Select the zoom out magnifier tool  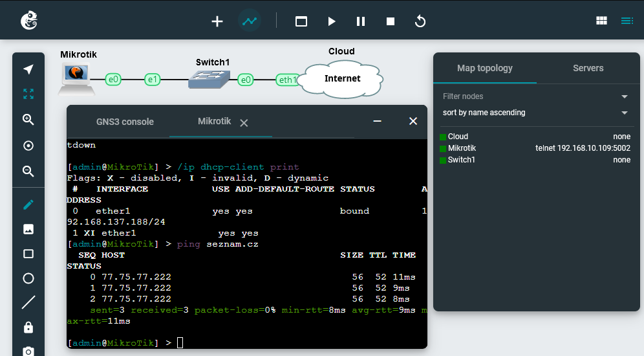point(28,171)
